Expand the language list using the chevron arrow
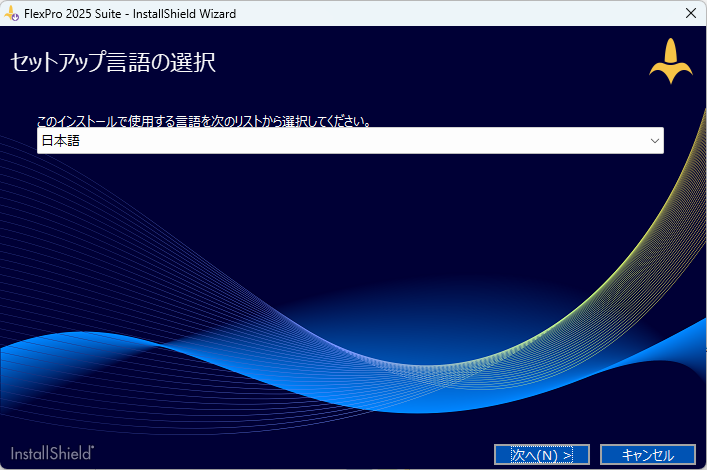 click(x=655, y=141)
